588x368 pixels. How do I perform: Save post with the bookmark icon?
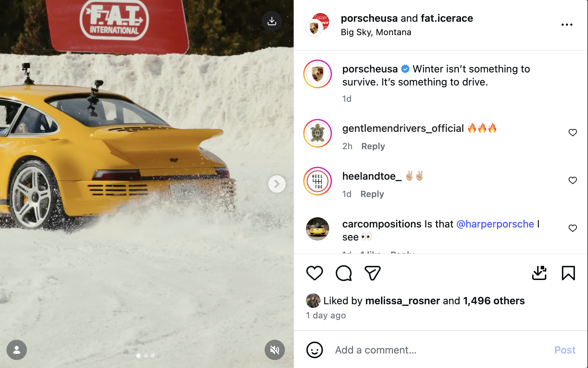pos(568,273)
